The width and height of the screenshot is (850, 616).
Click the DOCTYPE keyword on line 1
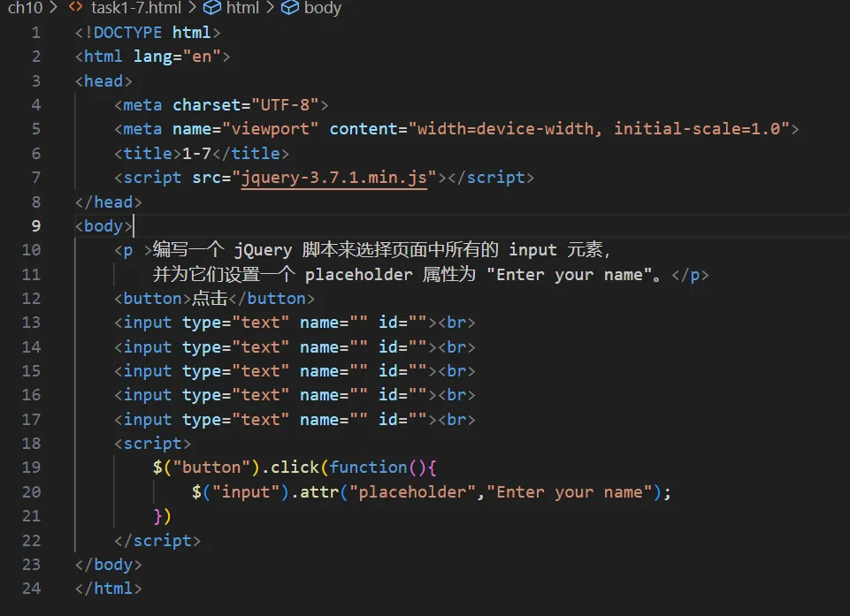(x=128, y=33)
